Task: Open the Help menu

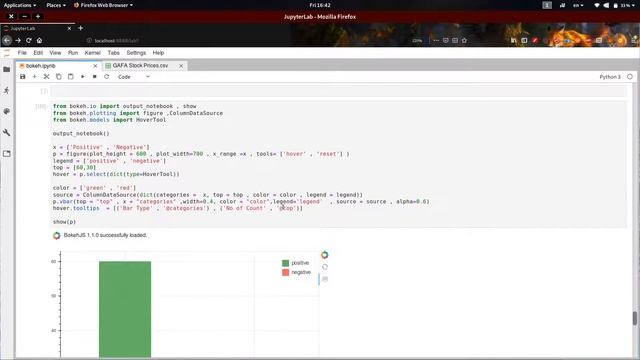Action: [x=158, y=53]
